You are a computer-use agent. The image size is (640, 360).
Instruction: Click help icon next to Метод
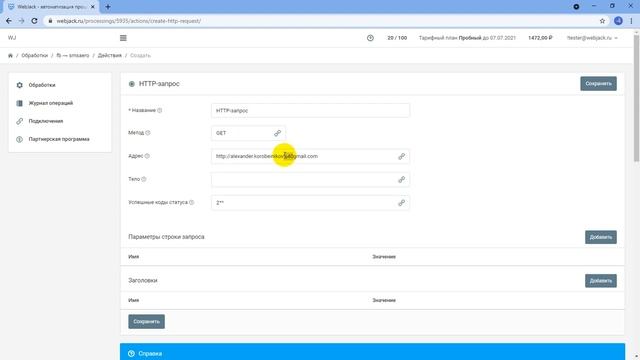148,133
